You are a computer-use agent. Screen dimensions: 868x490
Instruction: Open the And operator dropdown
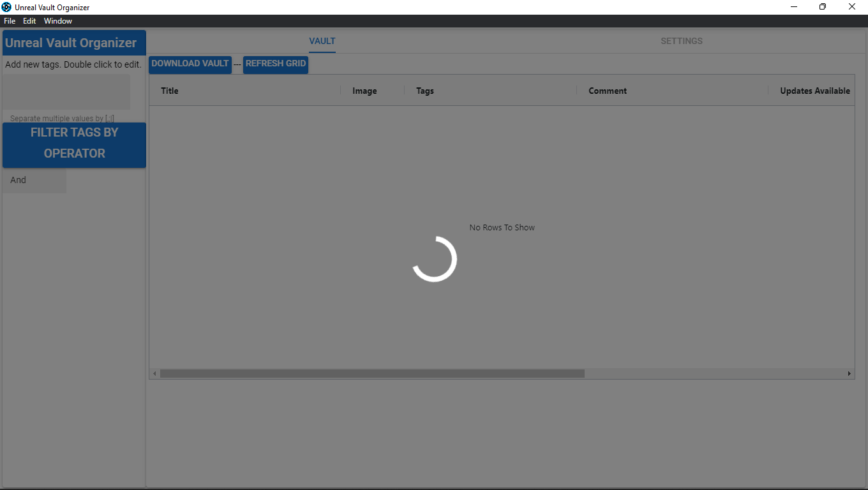point(34,180)
